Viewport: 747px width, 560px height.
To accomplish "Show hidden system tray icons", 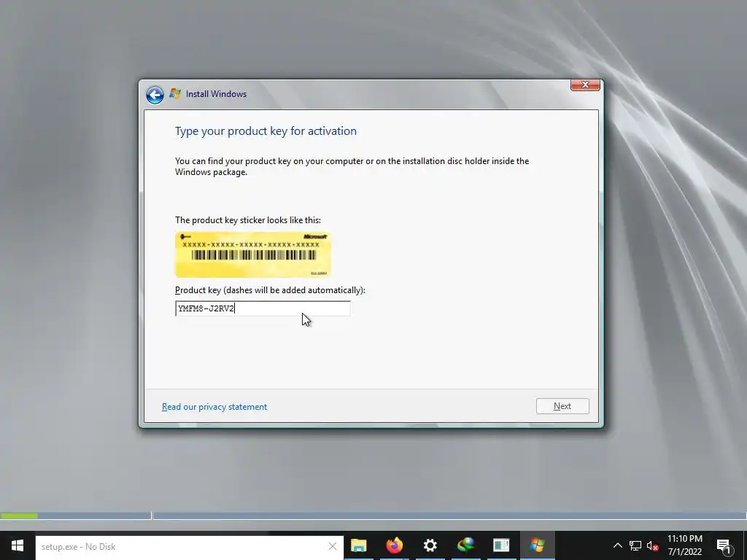I will (617, 545).
